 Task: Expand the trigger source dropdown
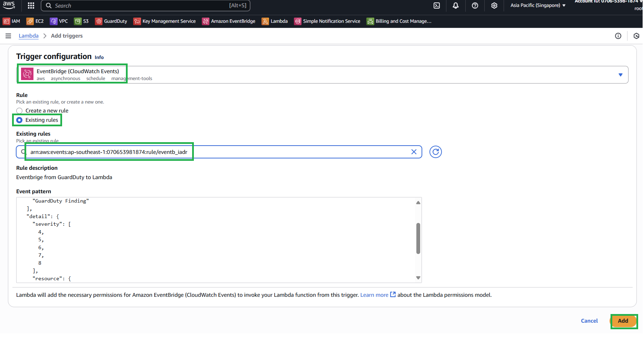(621, 75)
